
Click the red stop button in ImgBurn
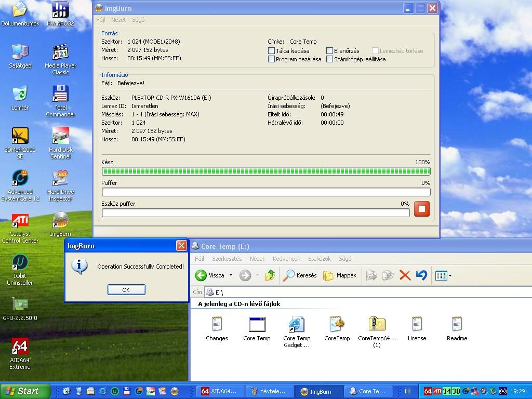(422, 209)
